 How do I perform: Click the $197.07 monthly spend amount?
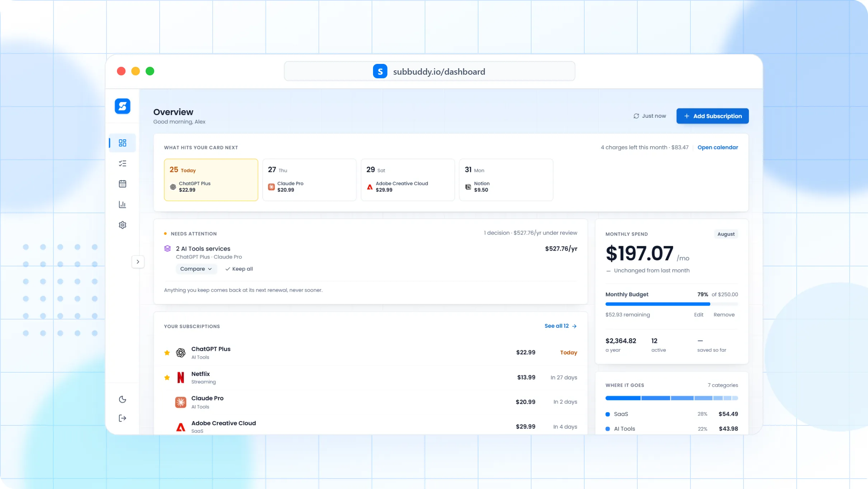click(x=640, y=253)
